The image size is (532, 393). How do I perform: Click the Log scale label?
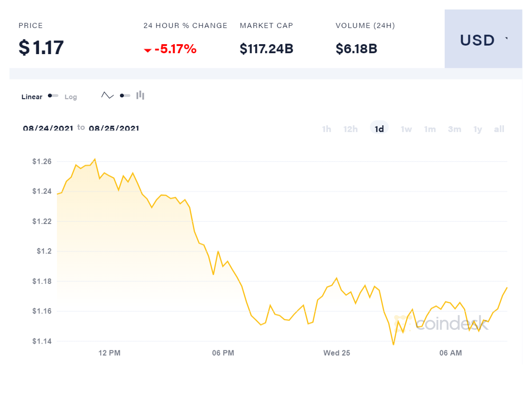point(71,97)
